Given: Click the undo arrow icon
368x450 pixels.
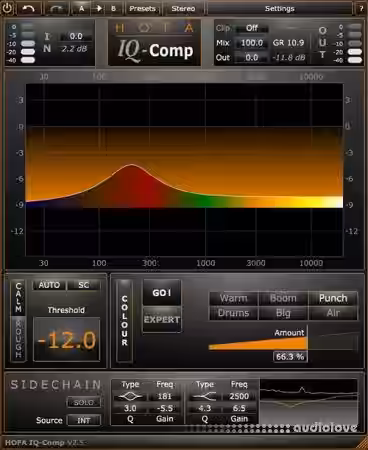Looking at the screenshot, I should point(28,9).
